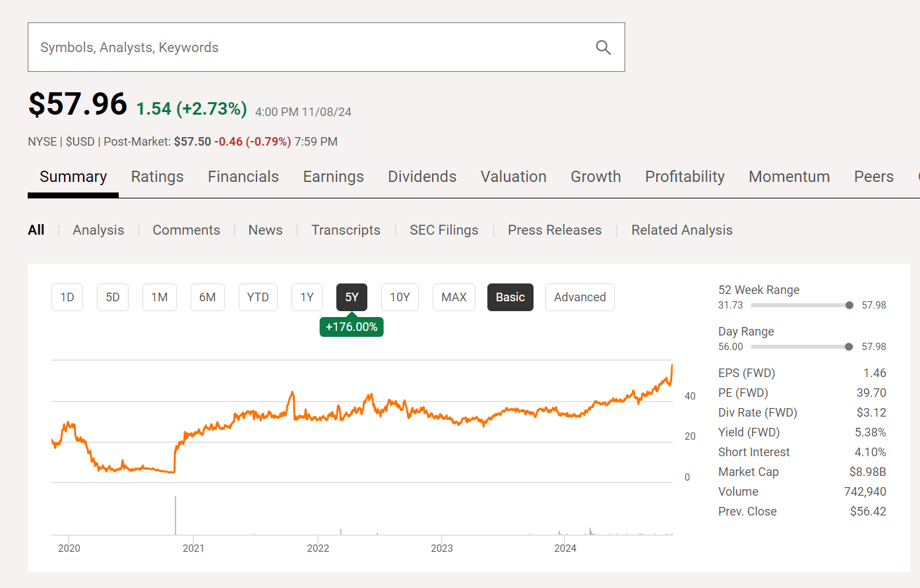Enable the Basic chart mode

[x=510, y=297]
